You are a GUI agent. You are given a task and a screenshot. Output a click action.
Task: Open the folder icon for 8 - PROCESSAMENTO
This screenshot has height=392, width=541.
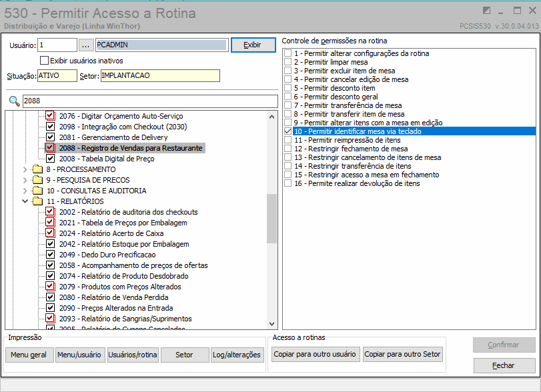37,169
